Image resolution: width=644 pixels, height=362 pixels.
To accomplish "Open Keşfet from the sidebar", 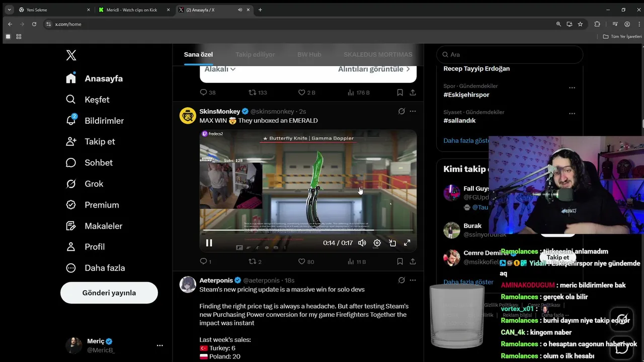I will tap(88, 100).
